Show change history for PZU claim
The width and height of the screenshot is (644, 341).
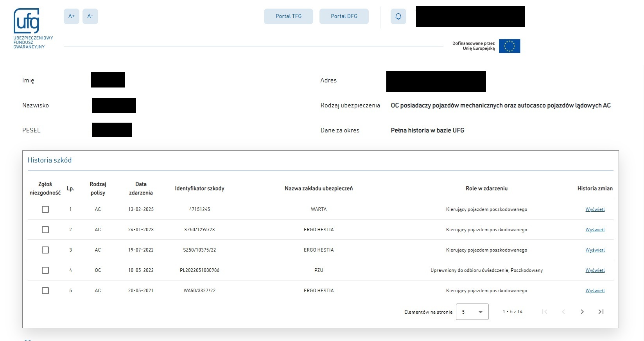tap(595, 270)
